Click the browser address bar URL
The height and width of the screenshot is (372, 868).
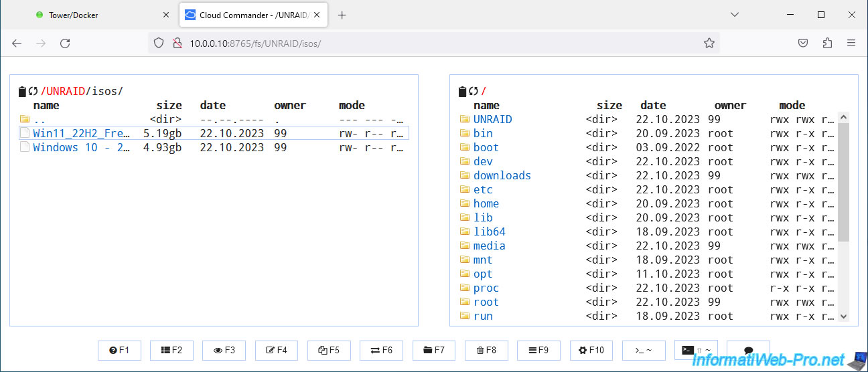[255, 43]
